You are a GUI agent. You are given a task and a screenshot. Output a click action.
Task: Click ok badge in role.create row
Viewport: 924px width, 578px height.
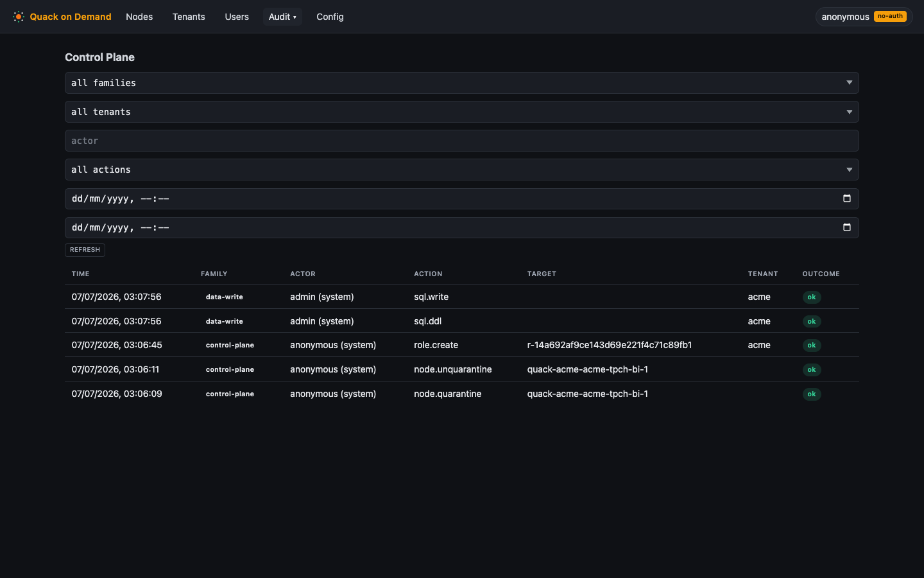(812, 346)
